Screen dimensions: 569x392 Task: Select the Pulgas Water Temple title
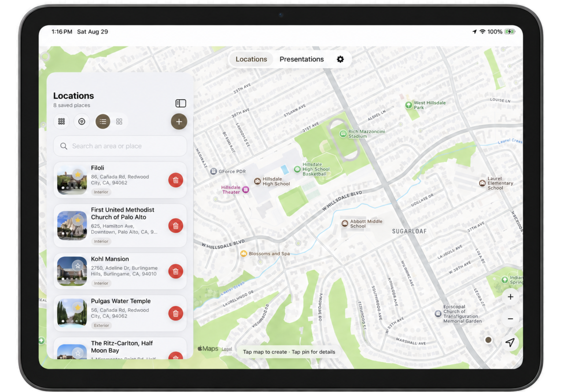coord(121,301)
